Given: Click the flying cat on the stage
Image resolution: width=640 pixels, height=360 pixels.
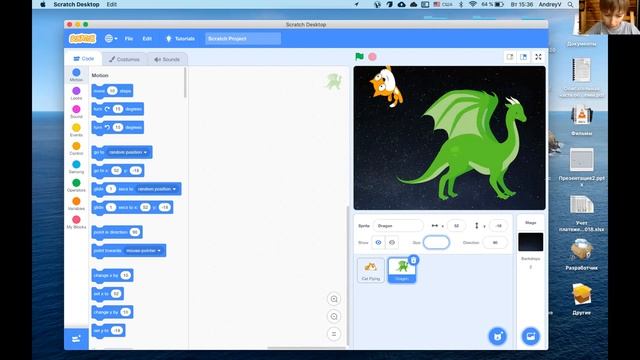Looking at the screenshot, I should pos(386,87).
